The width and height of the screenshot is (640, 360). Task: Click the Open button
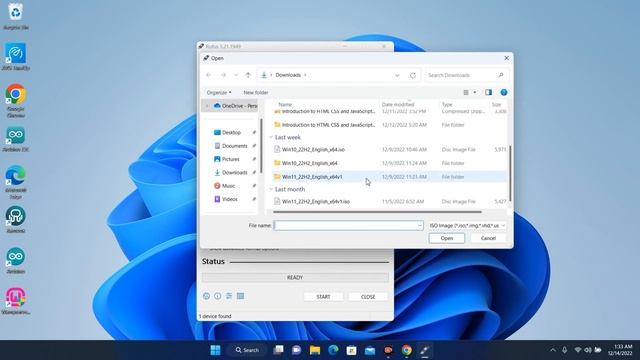pyautogui.click(x=447, y=238)
